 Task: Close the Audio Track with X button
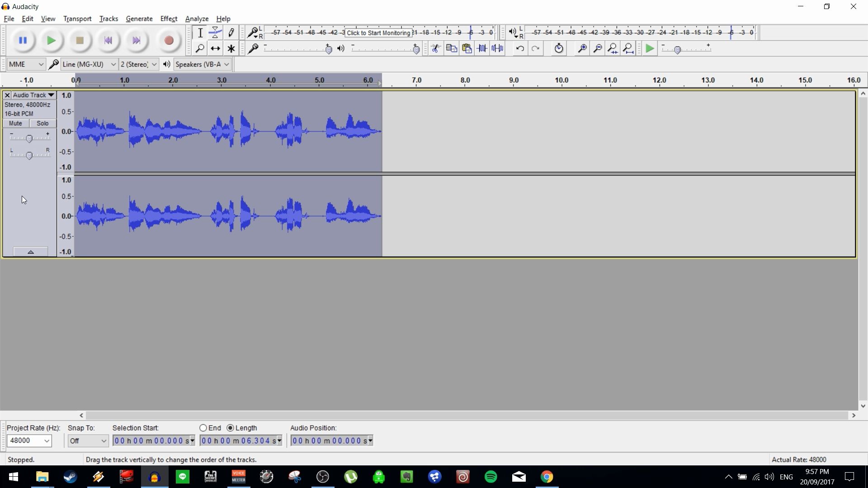point(7,95)
